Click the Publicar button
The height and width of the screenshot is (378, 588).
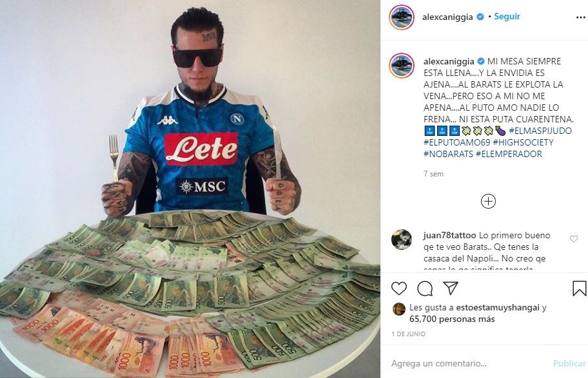point(569,363)
